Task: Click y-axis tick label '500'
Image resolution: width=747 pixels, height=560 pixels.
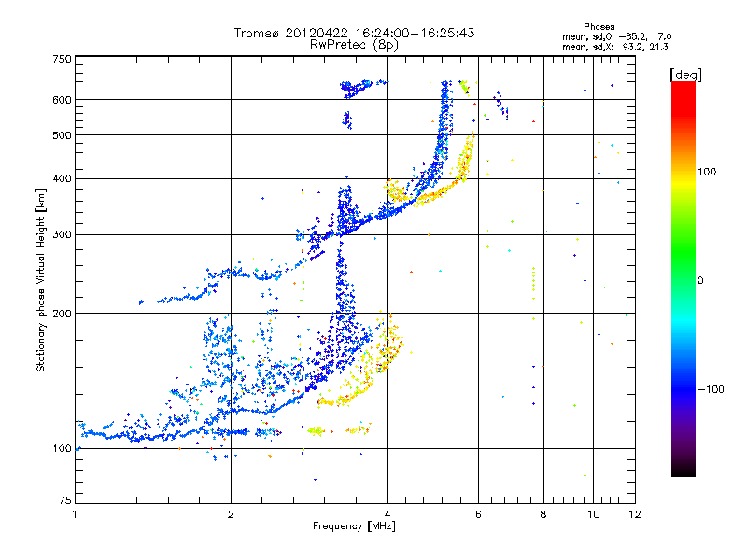Action: click(62, 135)
